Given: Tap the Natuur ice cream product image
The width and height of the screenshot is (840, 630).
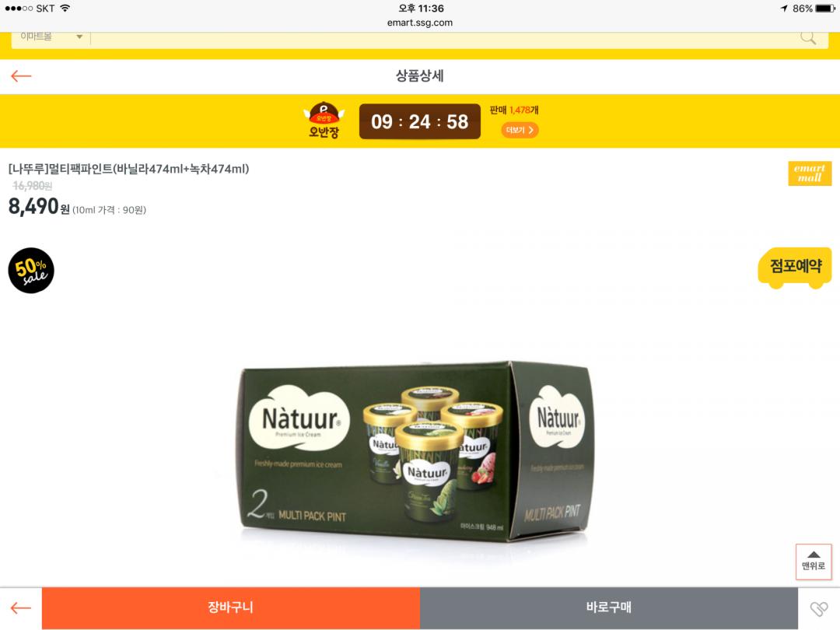Looking at the screenshot, I should [x=417, y=451].
